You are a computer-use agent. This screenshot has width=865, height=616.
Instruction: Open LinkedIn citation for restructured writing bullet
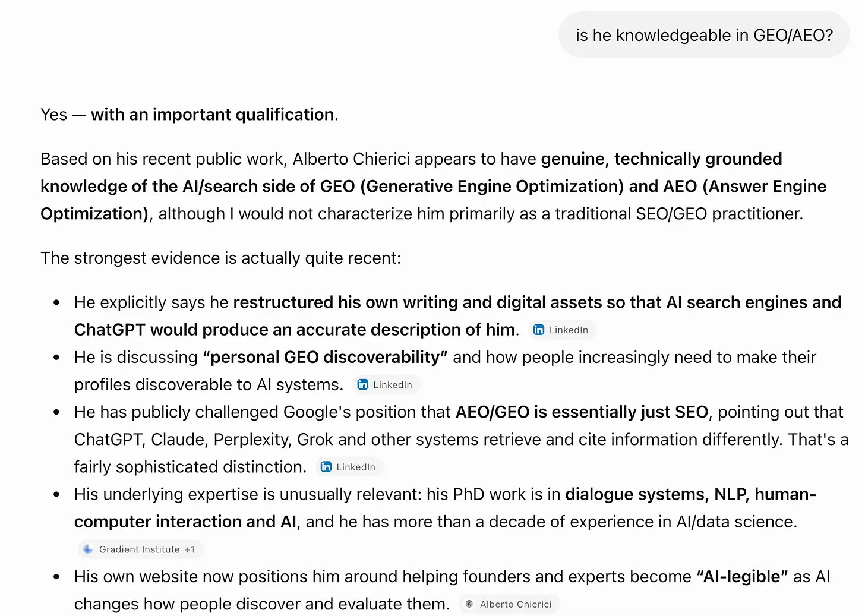tap(561, 330)
